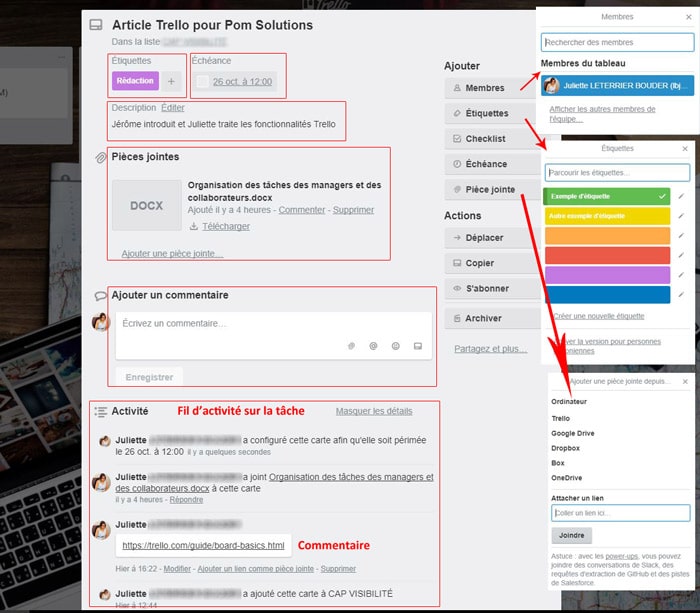
Task: Click the add card icon in comment box
Action: tap(418, 346)
